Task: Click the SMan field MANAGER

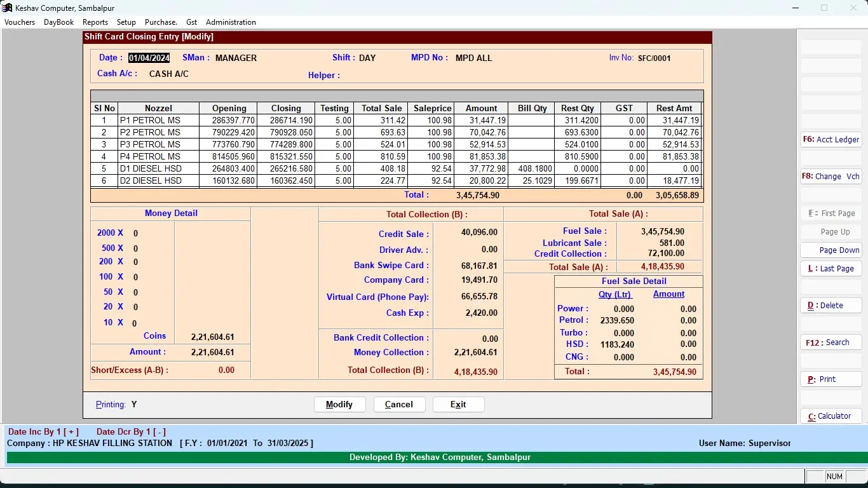Action: 236,58
